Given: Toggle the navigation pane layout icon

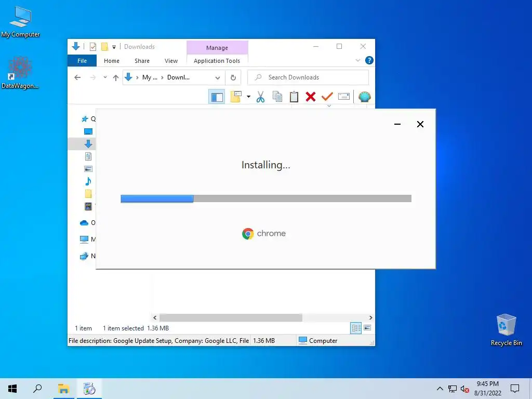Looking at the screenshot, I should click(x=217, y=97).
